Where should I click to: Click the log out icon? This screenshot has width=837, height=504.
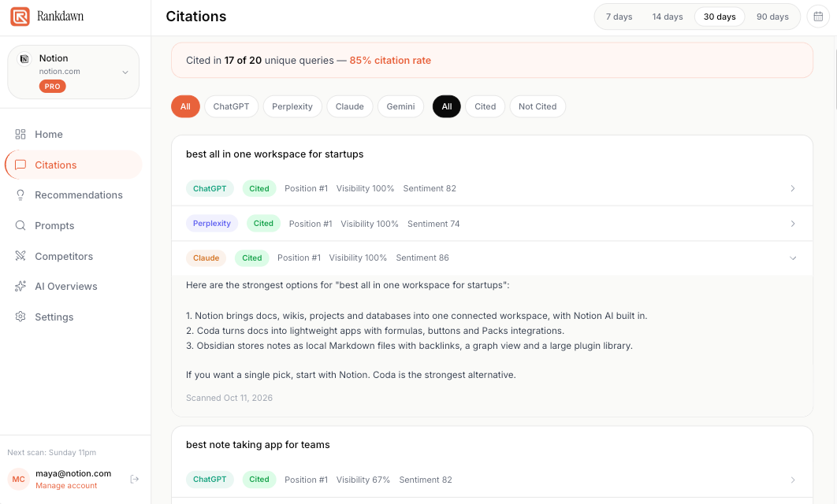pyautogui.click(x=135, y=480)
